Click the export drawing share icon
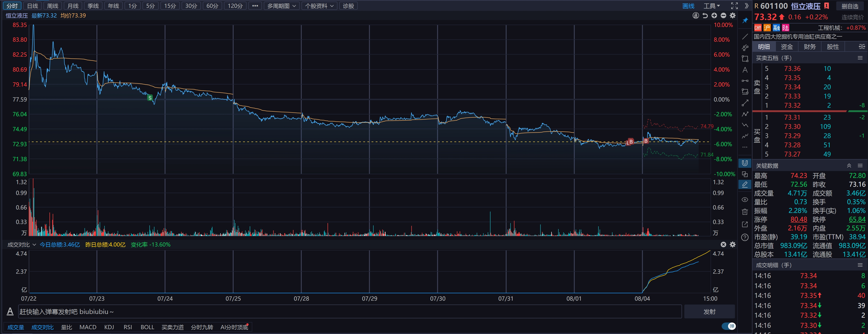Image resolution: width=868 pixels, height=334 pixels. pos(745,224)
